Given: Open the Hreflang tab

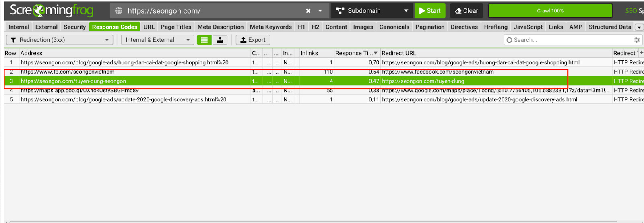Looking at the screenshot, I should [x=495, y=27].
